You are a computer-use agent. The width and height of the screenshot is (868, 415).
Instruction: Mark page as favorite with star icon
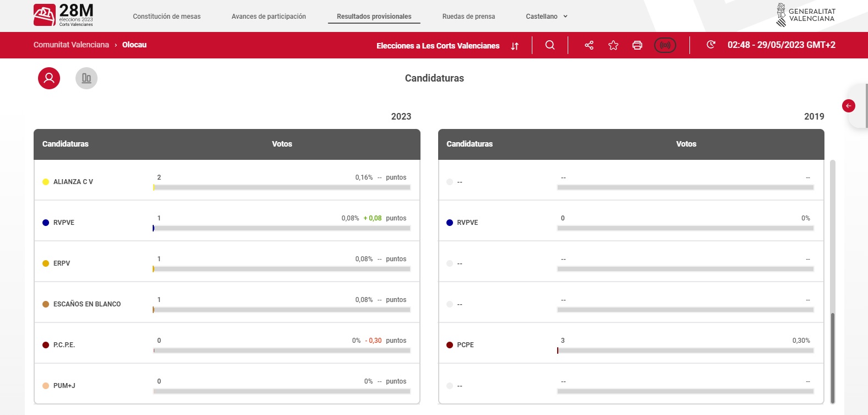(613, 45)
